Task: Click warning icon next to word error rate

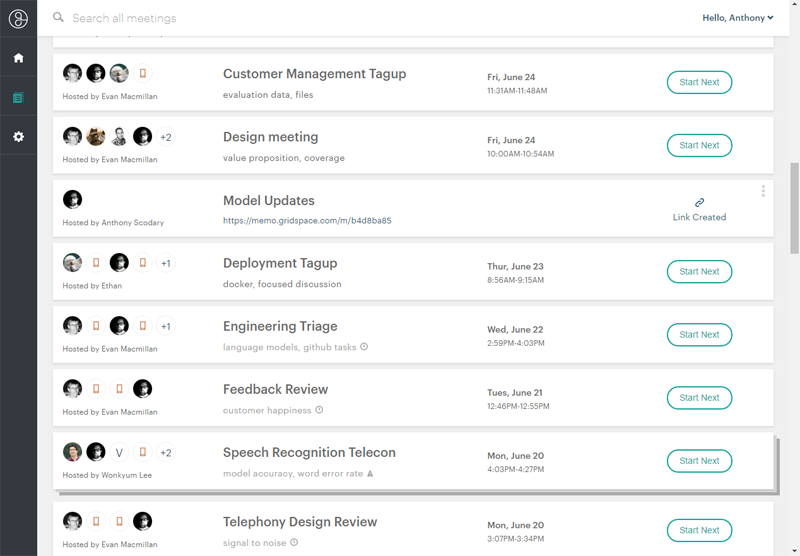Action: click(370, 473)
